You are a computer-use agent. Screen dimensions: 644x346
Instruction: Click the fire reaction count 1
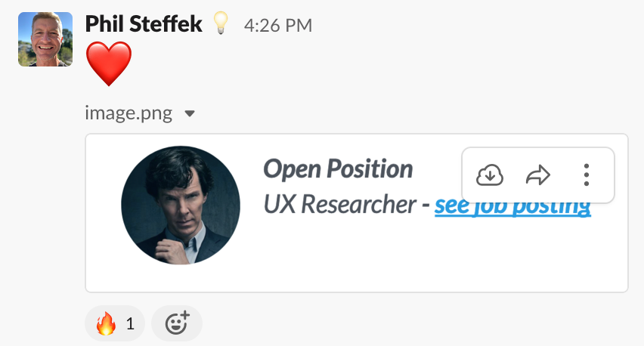click(x=130, y=324)
